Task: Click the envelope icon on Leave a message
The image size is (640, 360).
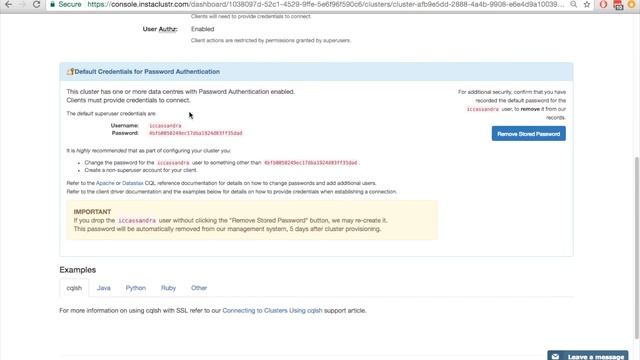Action: 555,357
